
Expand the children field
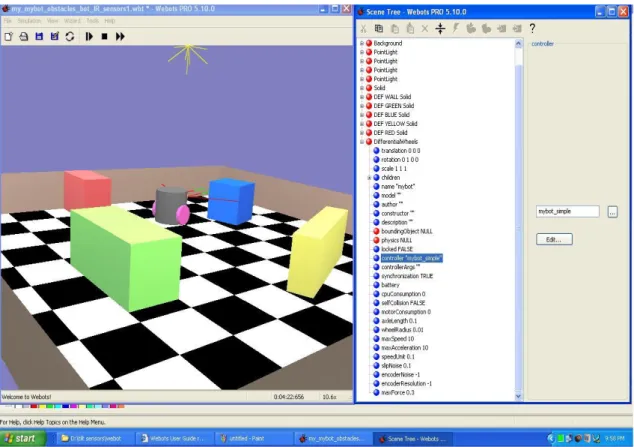[369, 178]
